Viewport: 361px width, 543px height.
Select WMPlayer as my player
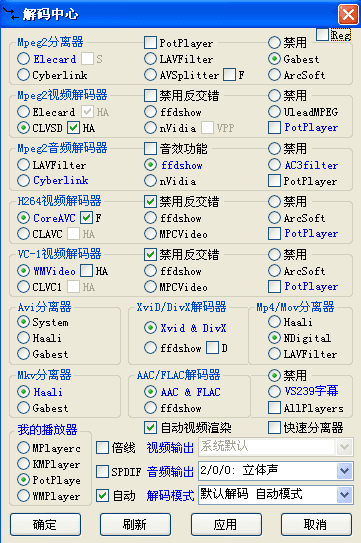pyautogui.click(x=23, y=496)
